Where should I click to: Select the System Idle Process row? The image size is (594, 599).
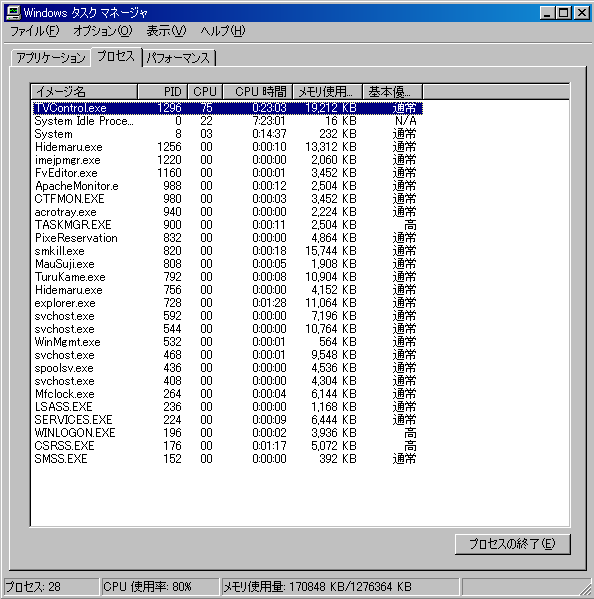tap(228, 121)
